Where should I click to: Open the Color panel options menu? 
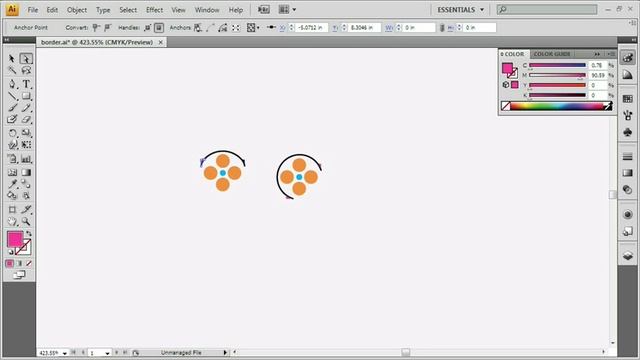611,54
